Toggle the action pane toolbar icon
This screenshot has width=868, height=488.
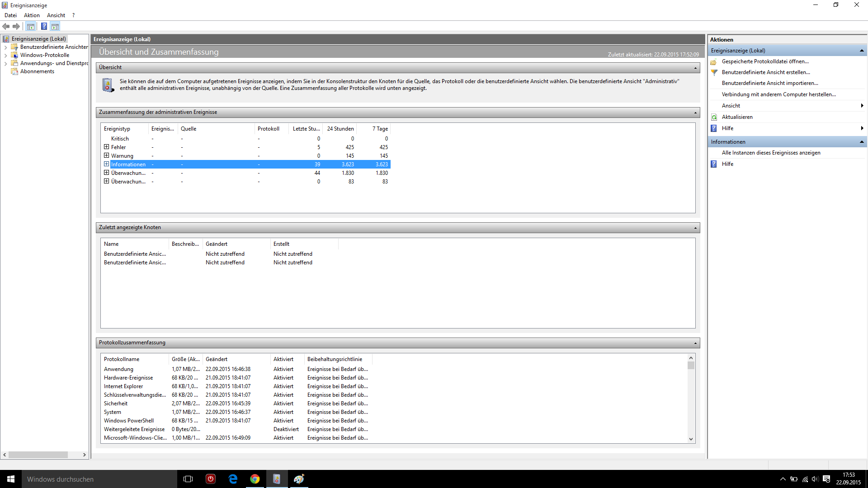pos(55,26)
